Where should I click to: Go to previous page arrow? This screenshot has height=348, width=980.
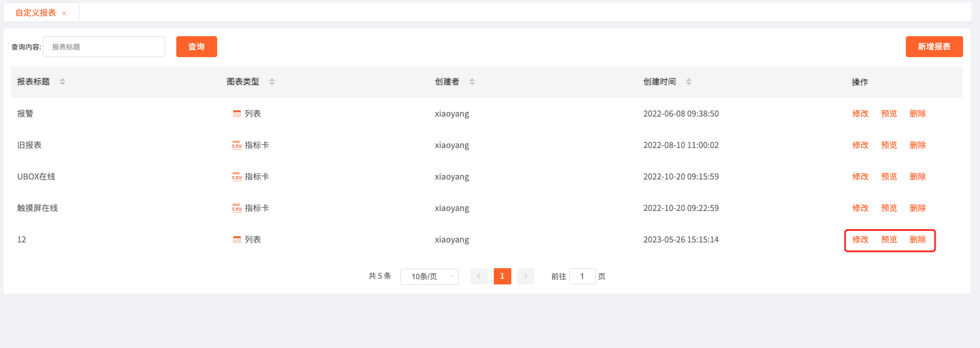479,276
